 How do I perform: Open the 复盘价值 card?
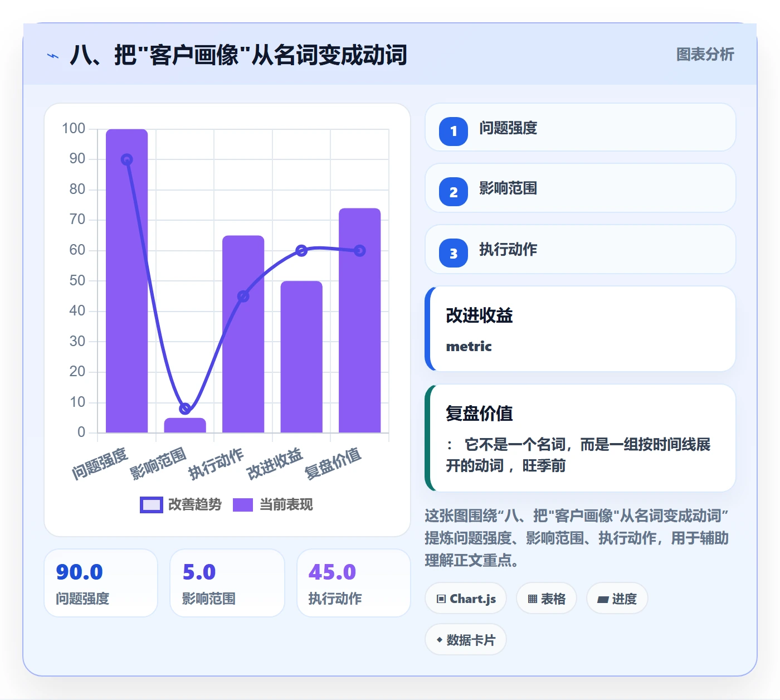[581, 438]
